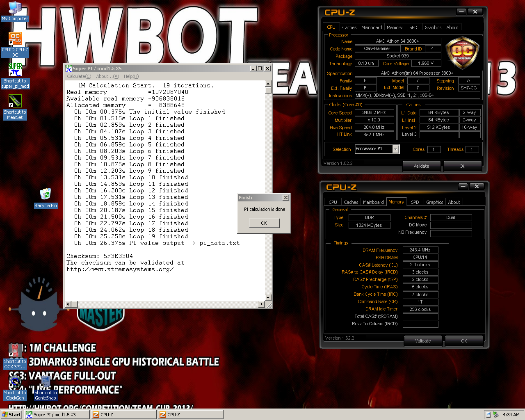Close the Finish dialog
Viewport: 525px width, 420px height.
coord(286,198)
